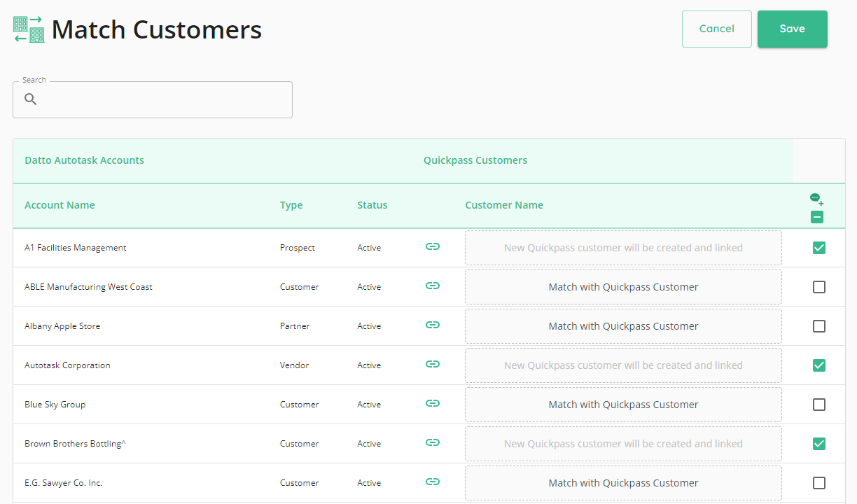Click the link icon for Autotask Corporation
The image size is (857, 504).
click(433, 364)
